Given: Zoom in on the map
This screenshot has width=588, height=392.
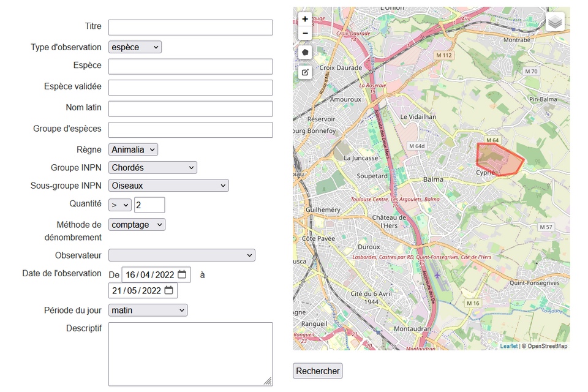Looking at the screenshot, I should tap(305, 19).
